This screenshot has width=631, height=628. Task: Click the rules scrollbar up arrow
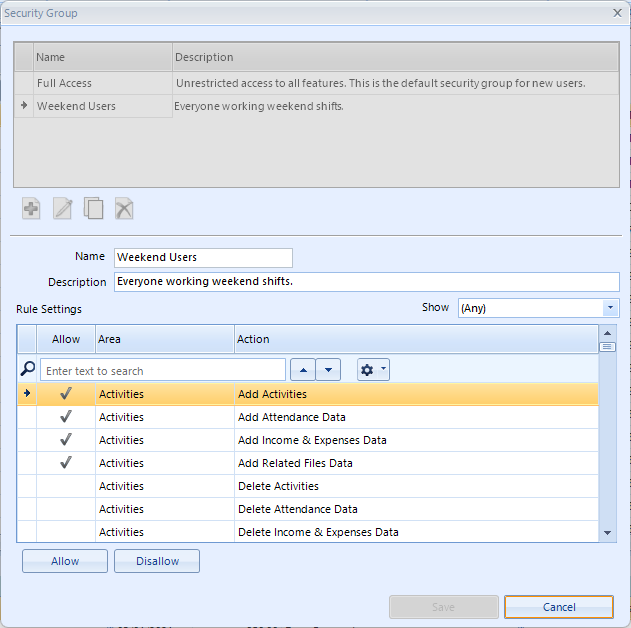pos(608,333)
